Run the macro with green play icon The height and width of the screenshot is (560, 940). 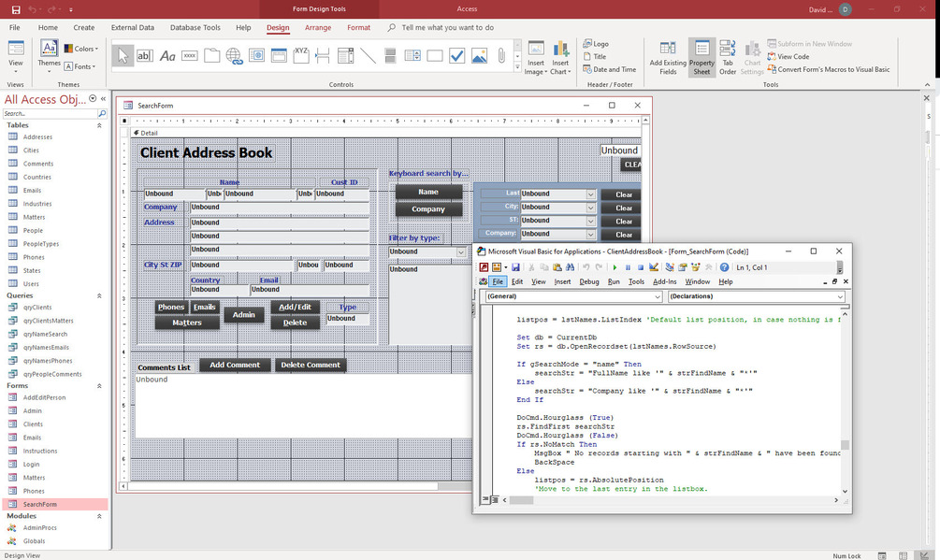tap(615, 267)
